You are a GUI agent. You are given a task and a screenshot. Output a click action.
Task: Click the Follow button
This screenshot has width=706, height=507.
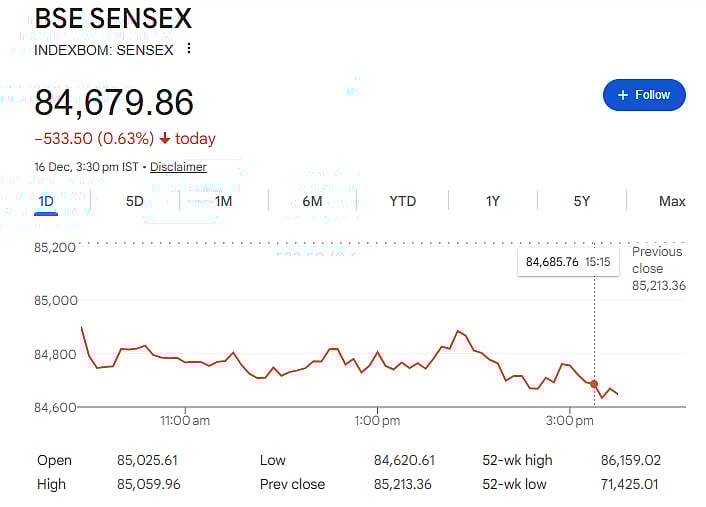tap(644, 95)
